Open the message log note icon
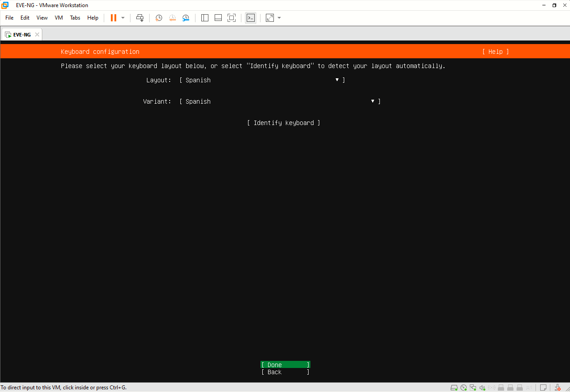570x392 pixels. pyautogui.click(x=543, y=388)
